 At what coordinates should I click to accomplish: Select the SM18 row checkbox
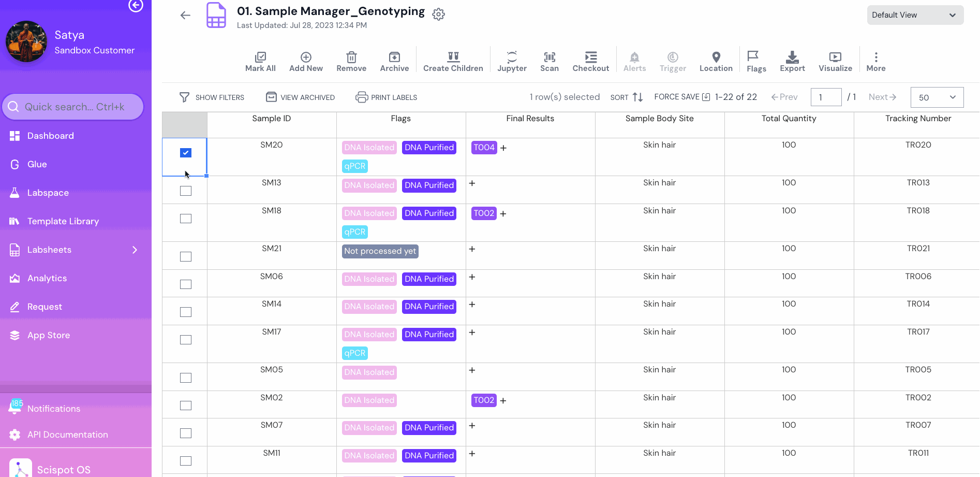point(186,219)
